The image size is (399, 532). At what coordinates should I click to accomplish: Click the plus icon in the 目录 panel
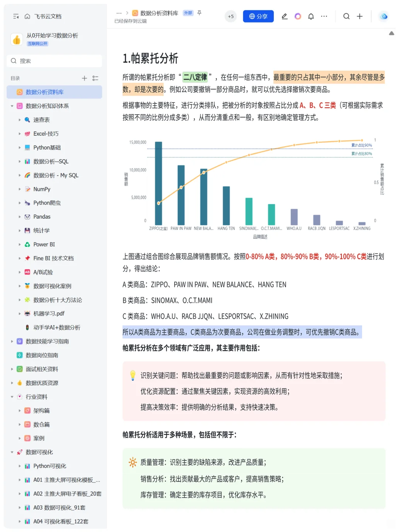tap(84, 78)
